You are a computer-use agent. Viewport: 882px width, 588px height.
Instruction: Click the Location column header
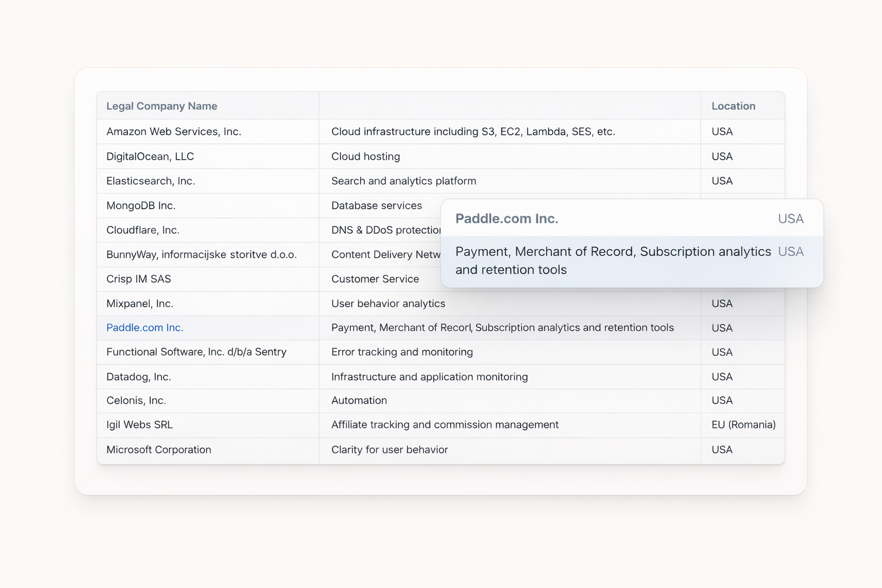point(733,106)
